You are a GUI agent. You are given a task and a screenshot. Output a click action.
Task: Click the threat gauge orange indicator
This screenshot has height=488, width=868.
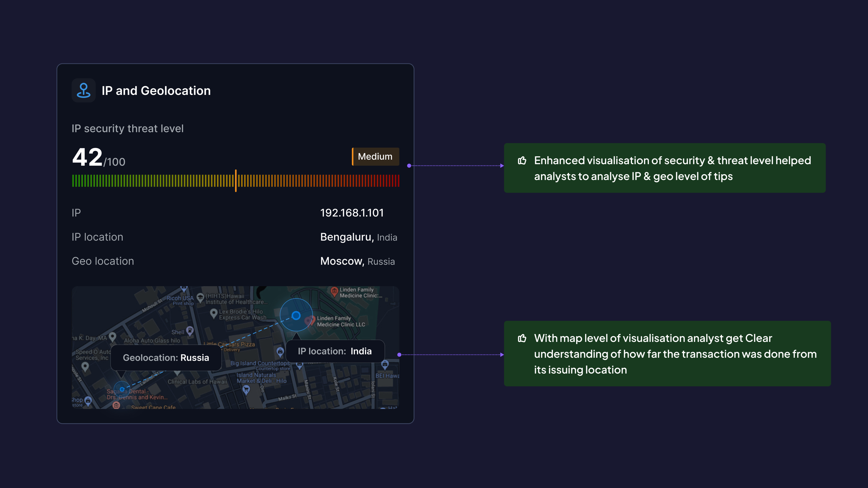tap(235, 181)
